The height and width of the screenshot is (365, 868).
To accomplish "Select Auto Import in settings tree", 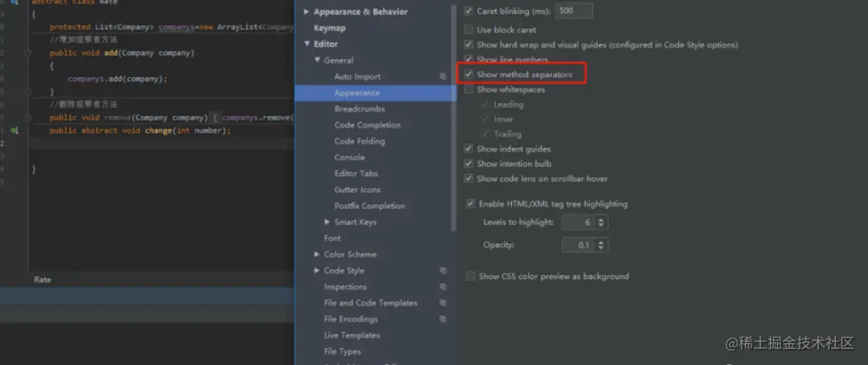I will [x=358, y=76].
